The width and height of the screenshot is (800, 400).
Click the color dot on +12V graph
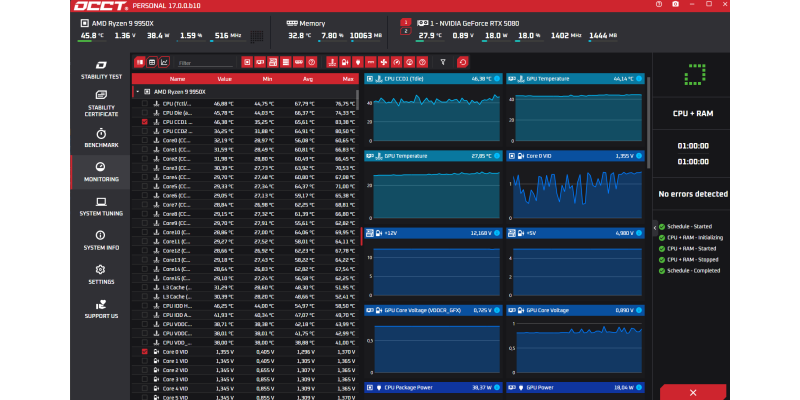[497, 233]
